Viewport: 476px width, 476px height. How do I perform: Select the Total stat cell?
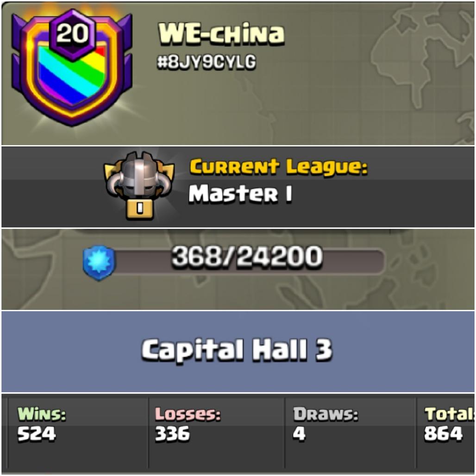[445, 433]
